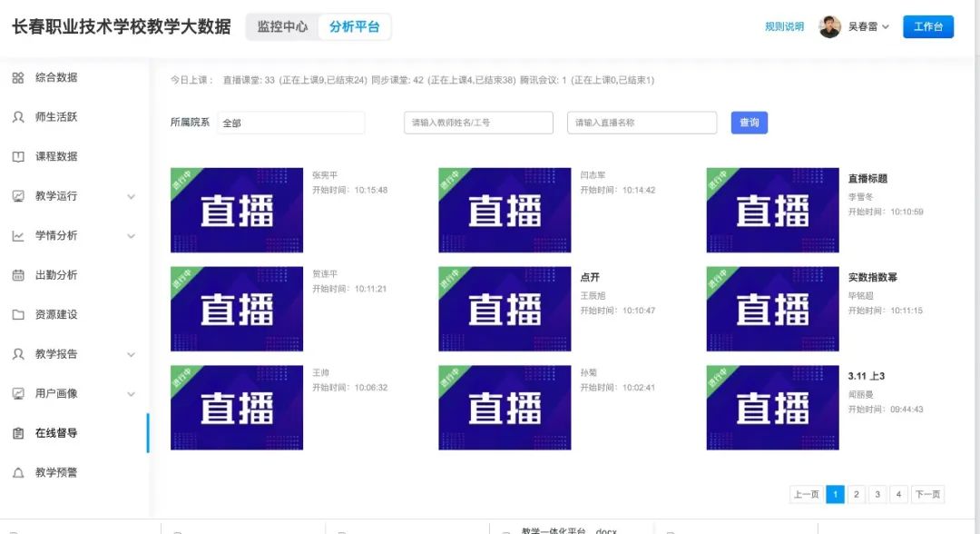Open the 所属院系 dropdown showing 全部

click(x=290, y=122)
